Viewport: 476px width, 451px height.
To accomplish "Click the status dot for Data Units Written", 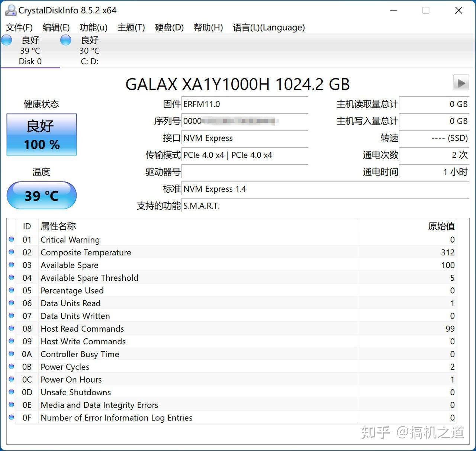I will (12, 315).
